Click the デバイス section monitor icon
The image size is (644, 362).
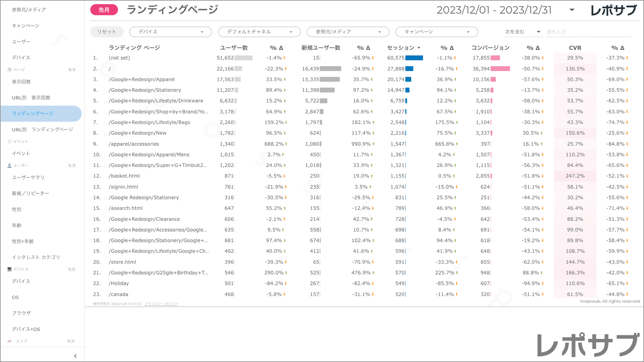click(9, 269)
